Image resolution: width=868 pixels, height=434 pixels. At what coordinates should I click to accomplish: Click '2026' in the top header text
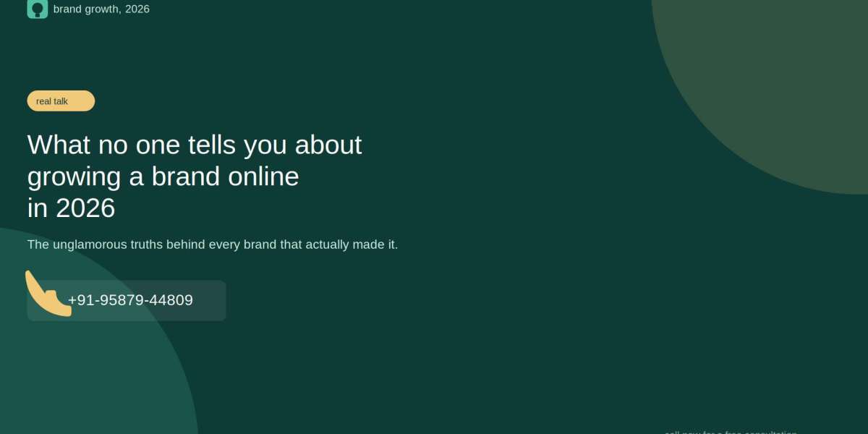coord(137,9)
